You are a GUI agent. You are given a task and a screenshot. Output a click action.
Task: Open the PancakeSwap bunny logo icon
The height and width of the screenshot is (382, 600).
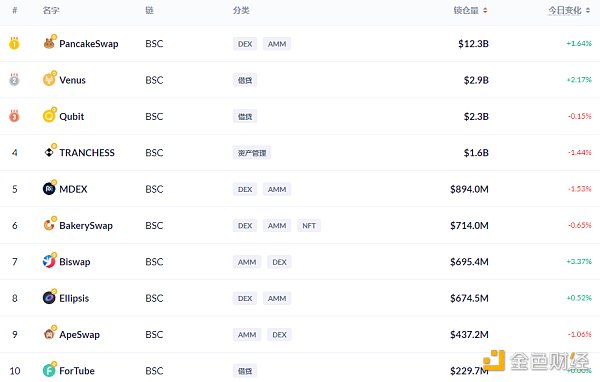point(49,43)
